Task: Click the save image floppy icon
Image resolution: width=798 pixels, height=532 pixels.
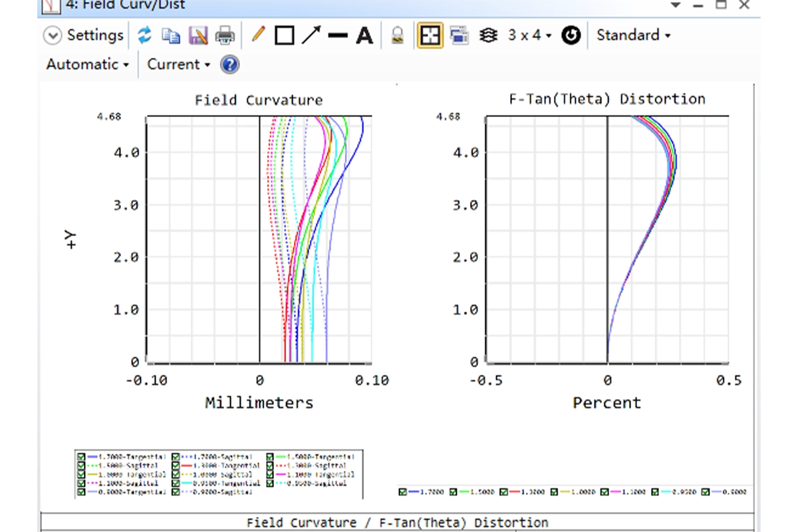Action: pyautogui.click(x=198, y=35)
